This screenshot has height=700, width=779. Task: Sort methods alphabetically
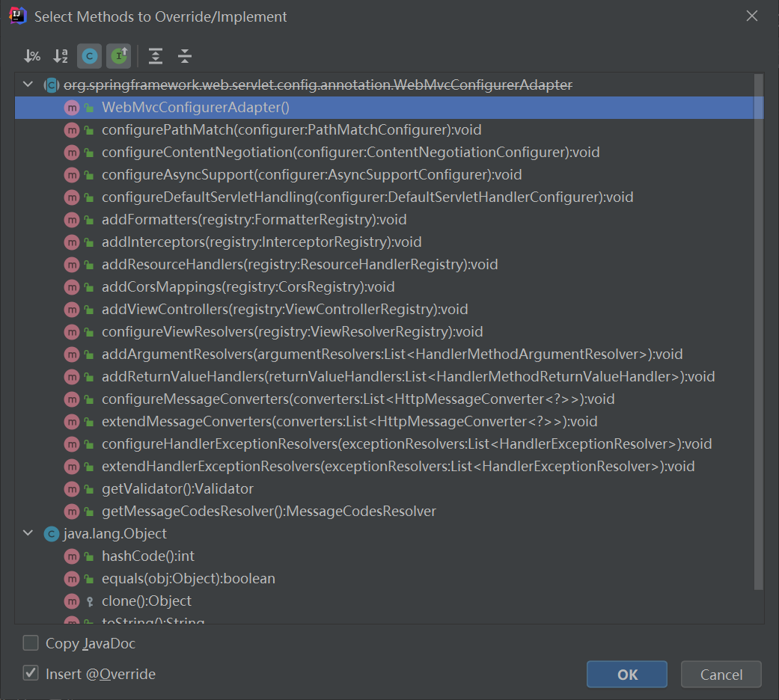coord(61,56)
